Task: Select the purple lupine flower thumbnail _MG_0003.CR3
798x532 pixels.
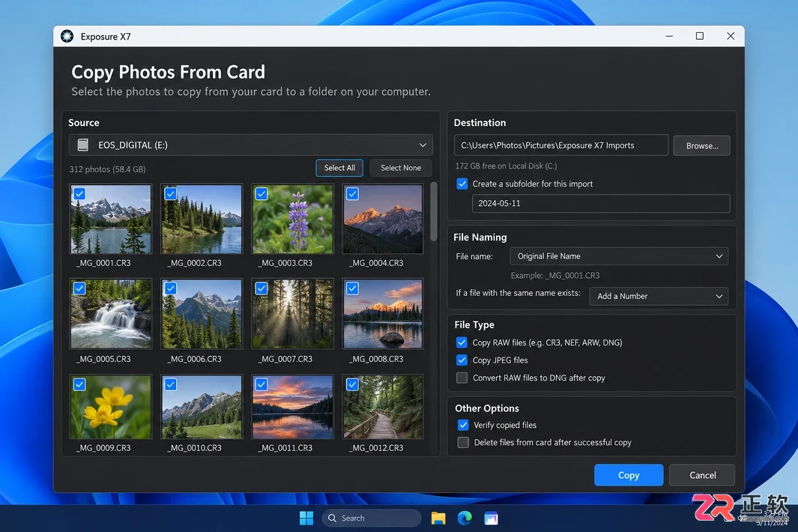Action: (293, 219)
